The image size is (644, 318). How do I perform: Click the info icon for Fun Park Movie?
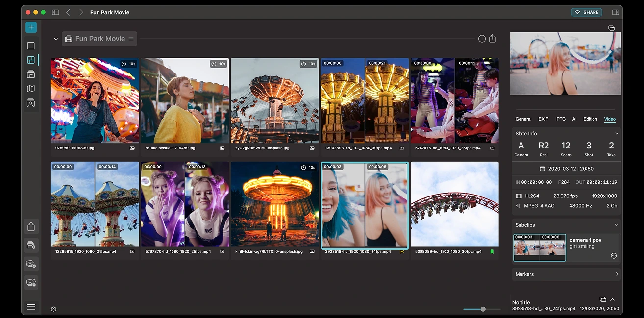[x=482, y=39]
